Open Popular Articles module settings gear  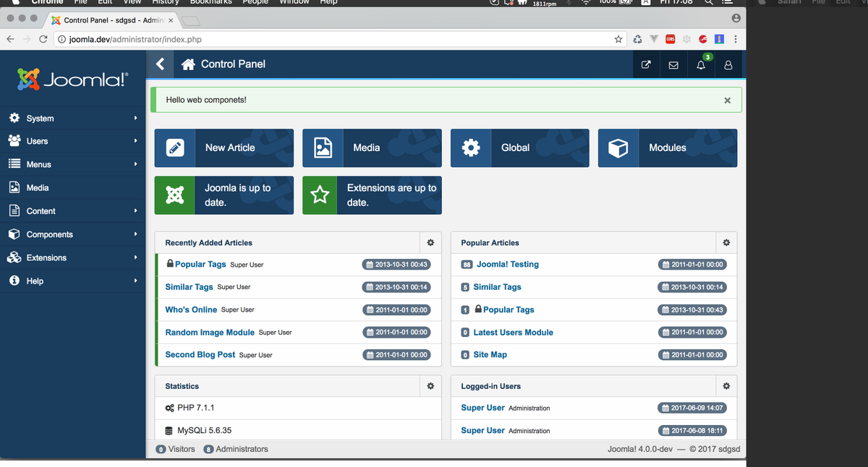coord(726,243)
